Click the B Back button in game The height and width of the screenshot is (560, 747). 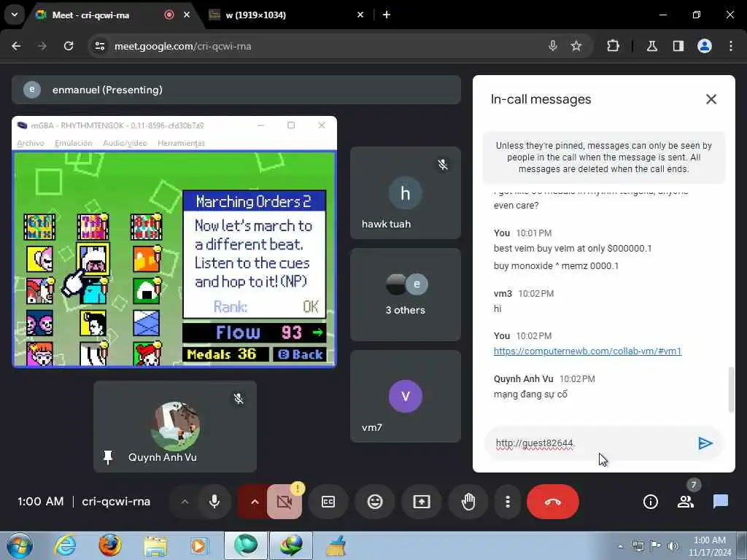[300, 354]
